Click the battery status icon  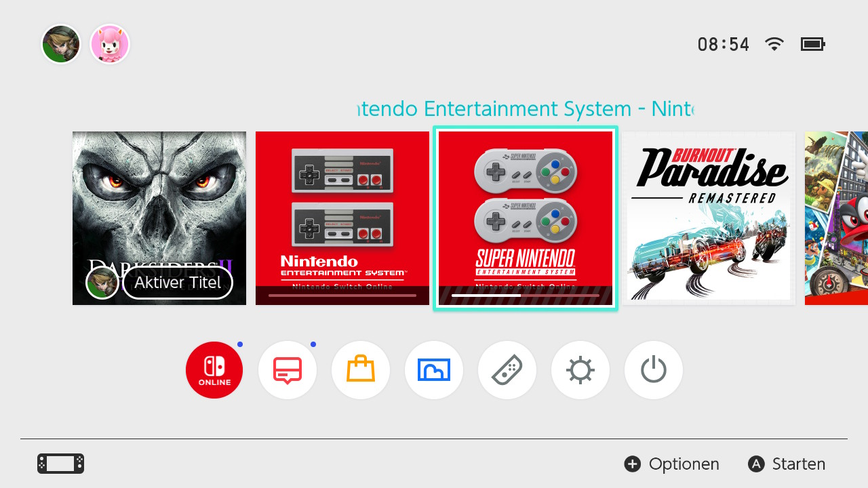(x=812, y=45)
